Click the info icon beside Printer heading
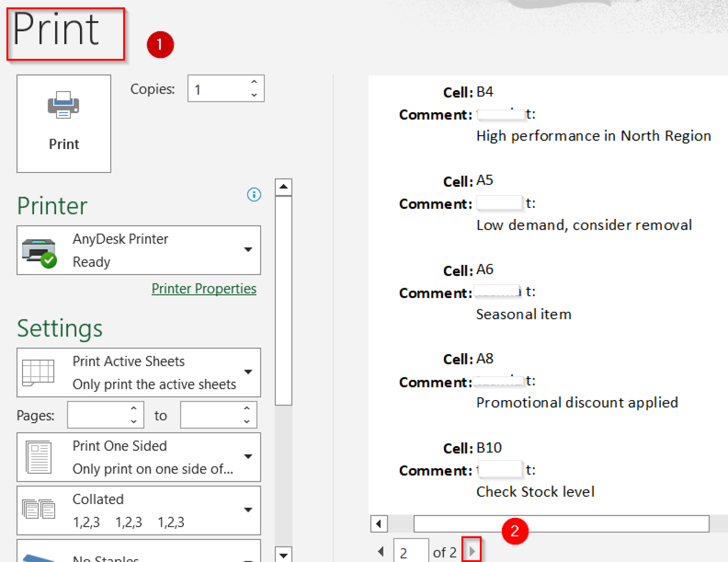The width and height of the screenshot is (728, 562). click(x=253, y=195)
